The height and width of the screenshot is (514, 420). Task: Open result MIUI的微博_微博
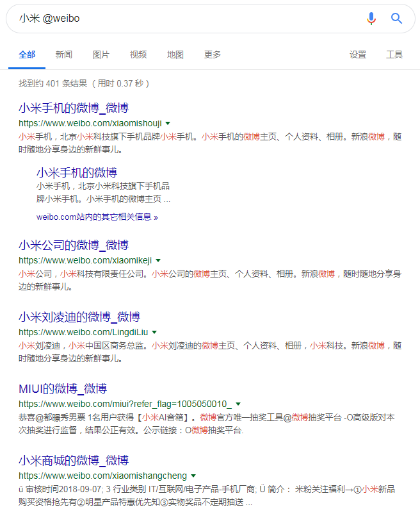63,388
